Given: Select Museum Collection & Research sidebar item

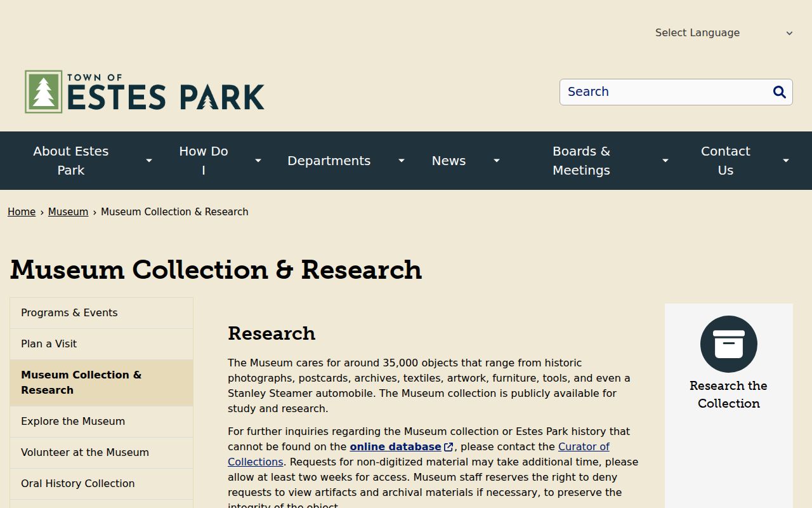Looking at the screenshot, I should click(x=101, y=383).
